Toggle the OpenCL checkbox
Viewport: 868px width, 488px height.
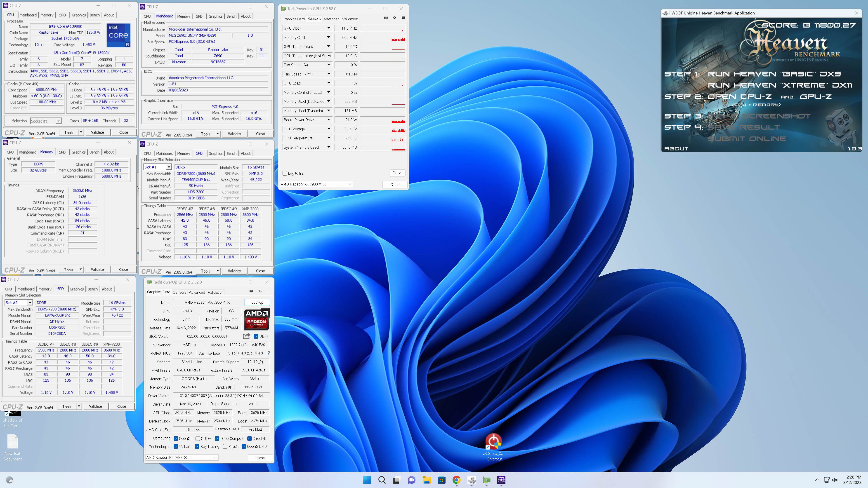coord(176,439)
